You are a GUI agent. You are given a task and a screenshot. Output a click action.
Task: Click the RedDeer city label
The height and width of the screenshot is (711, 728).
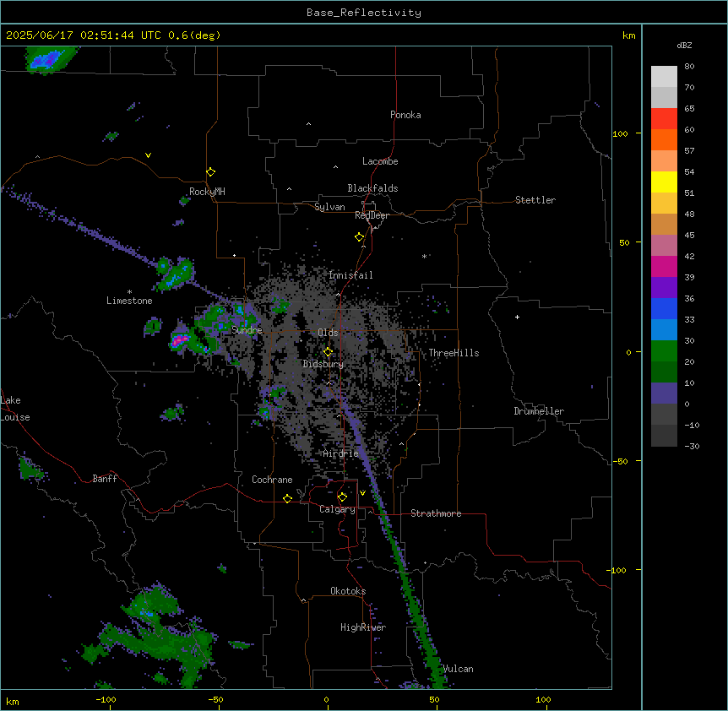[x=372, y=215]
